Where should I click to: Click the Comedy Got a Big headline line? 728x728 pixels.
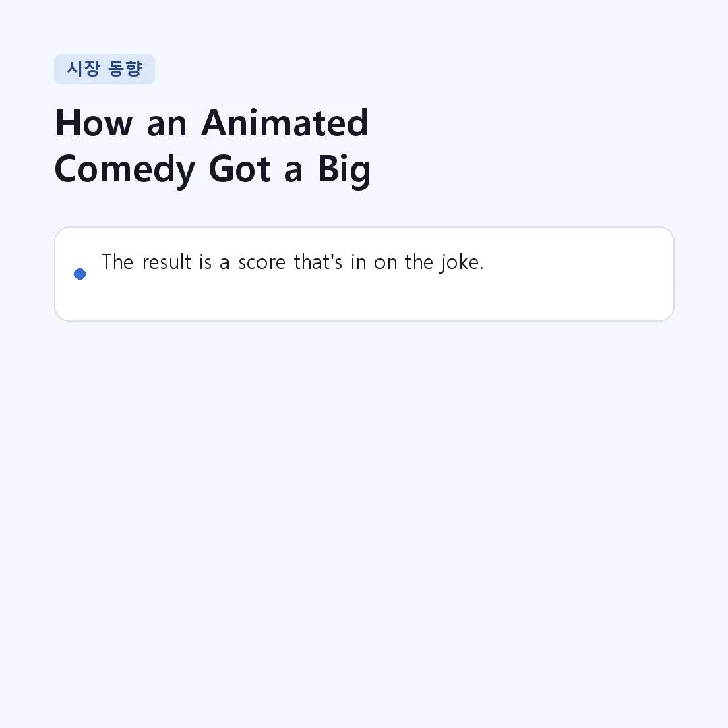[x=212, y=170]
